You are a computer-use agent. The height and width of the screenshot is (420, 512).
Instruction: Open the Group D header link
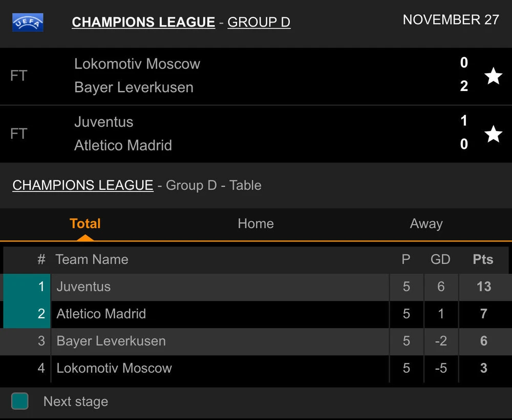click(259, 23)
